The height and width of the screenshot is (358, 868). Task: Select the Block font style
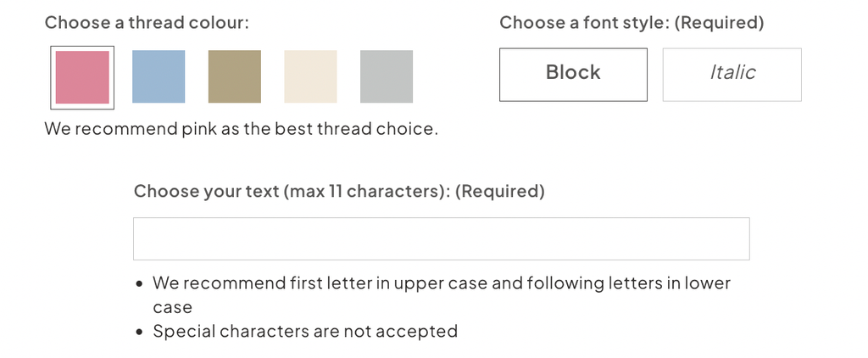573,75
